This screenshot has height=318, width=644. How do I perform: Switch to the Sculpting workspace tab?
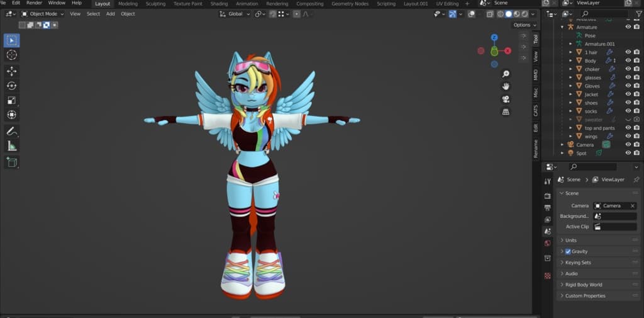click(155, 4)
